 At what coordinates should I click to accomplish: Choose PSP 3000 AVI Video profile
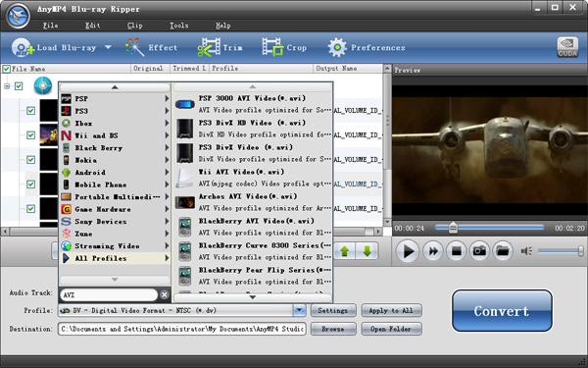[x=253, y=104]
